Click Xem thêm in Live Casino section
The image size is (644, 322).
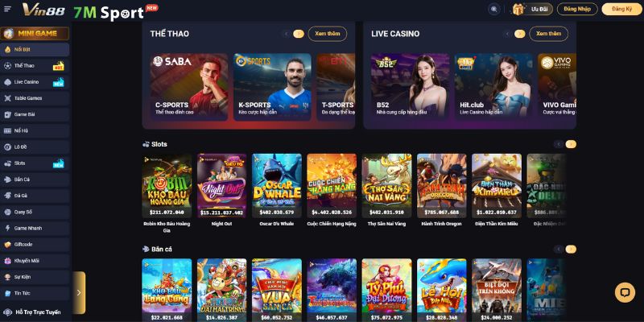(x=548, y=34)
